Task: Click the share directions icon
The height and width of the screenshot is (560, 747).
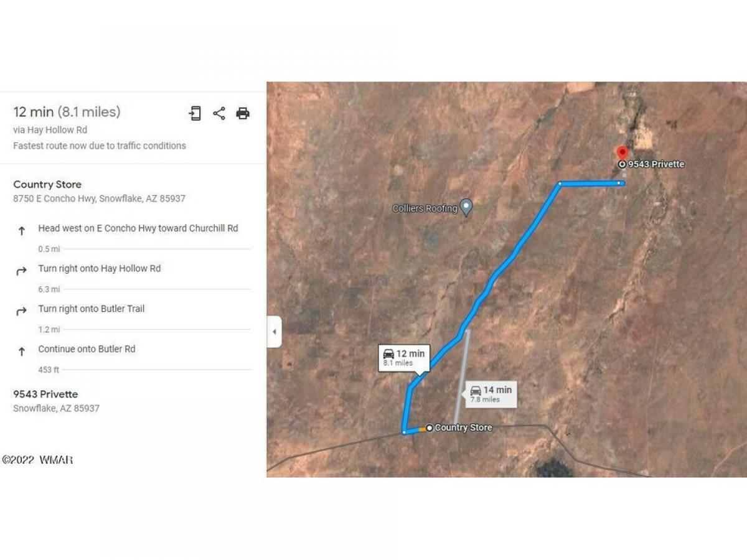Action: tap(219, 113)
